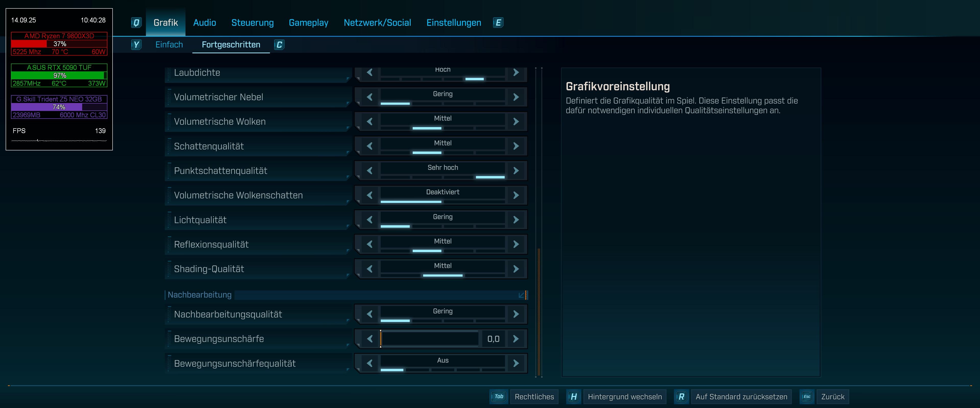The height and width of the screenshot is (408, 980).
Task: Click right arrow for Lichtqualität
Action: [x=516, y=220]
